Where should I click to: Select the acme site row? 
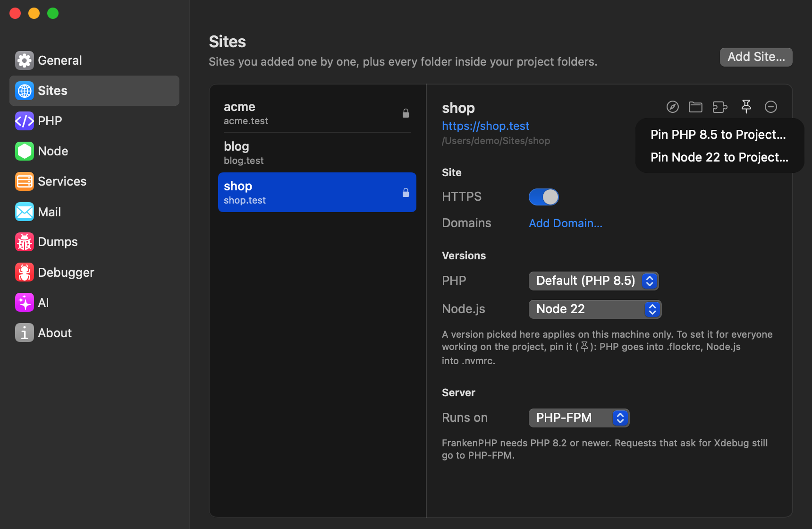coord(317,113)
